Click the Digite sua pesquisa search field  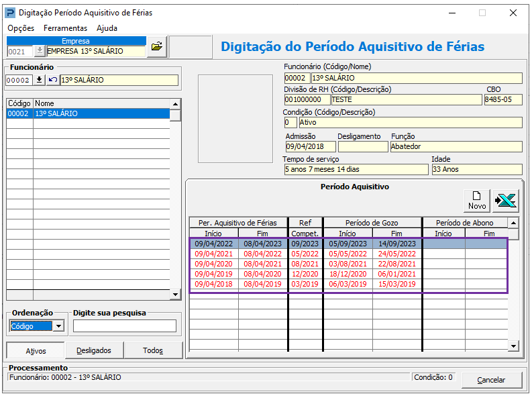click(125, 326)
